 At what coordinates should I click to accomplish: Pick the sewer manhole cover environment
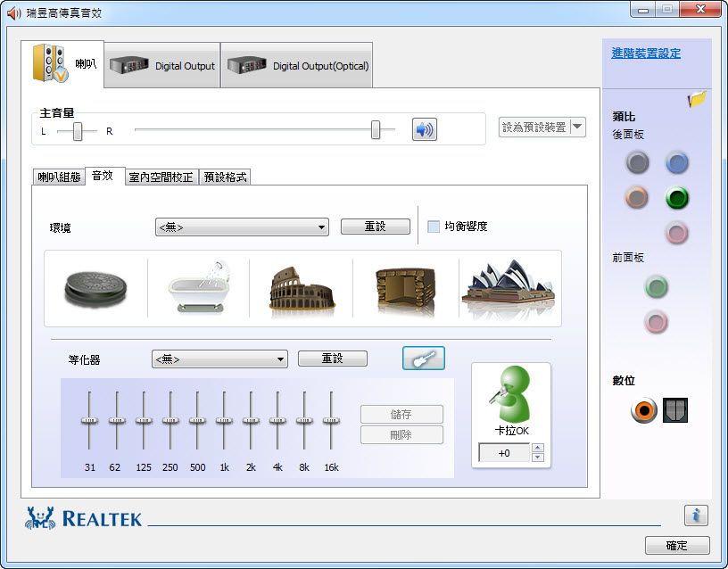(95, 287)
